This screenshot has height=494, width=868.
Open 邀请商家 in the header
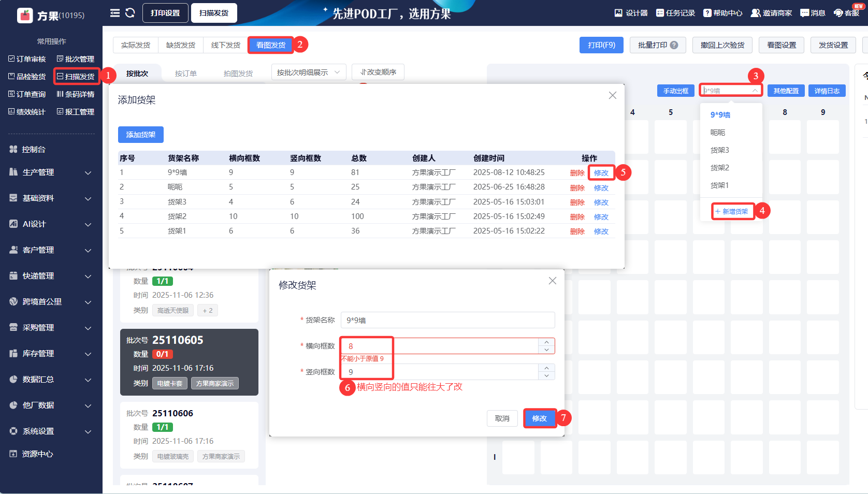tap(771, 13)
